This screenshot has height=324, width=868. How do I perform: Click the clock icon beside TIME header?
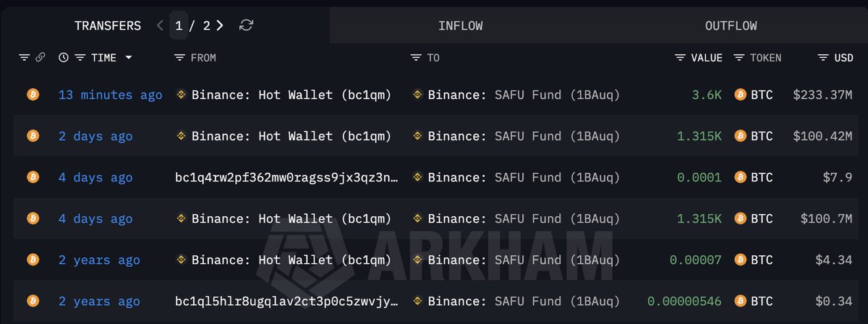64,58
